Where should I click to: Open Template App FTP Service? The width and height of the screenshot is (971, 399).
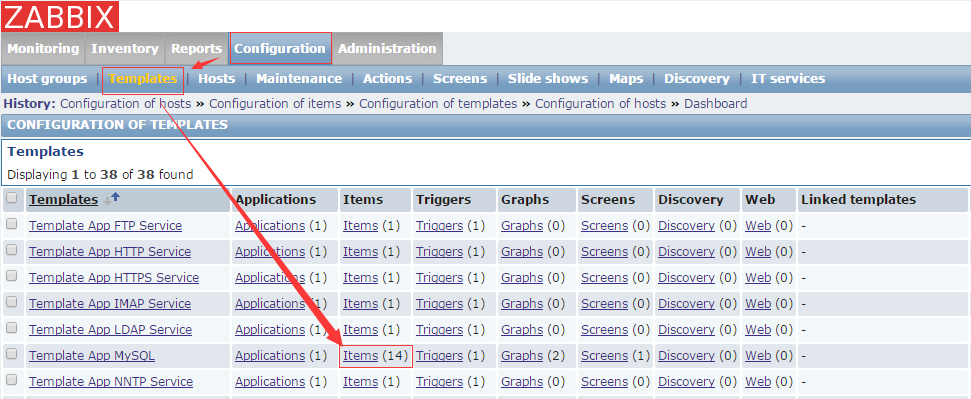(105, 226)
